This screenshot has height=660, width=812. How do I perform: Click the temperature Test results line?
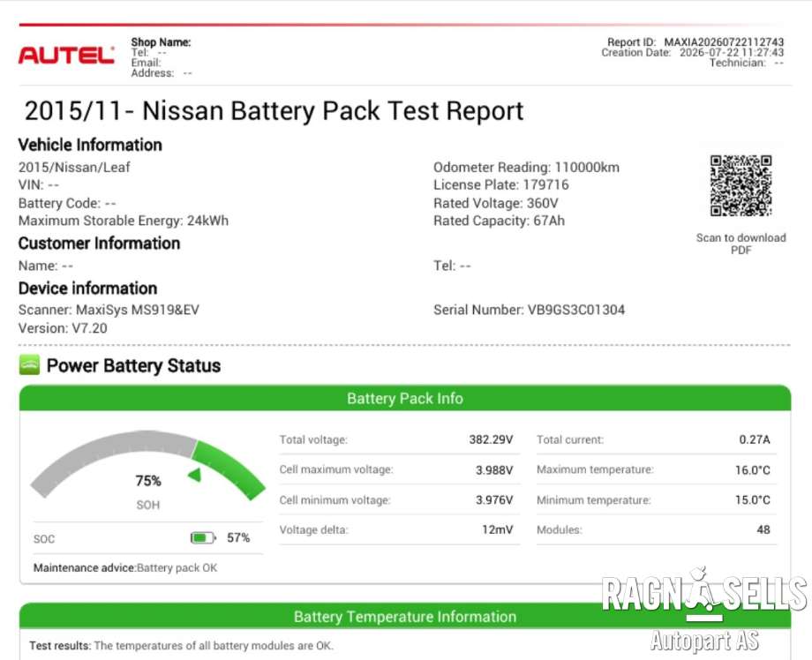[181, 646]
